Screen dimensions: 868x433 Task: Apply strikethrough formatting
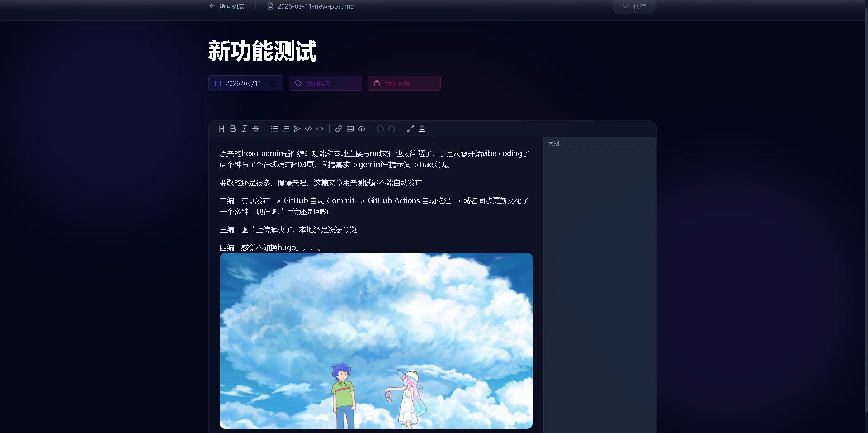click(x=255, y=129)
